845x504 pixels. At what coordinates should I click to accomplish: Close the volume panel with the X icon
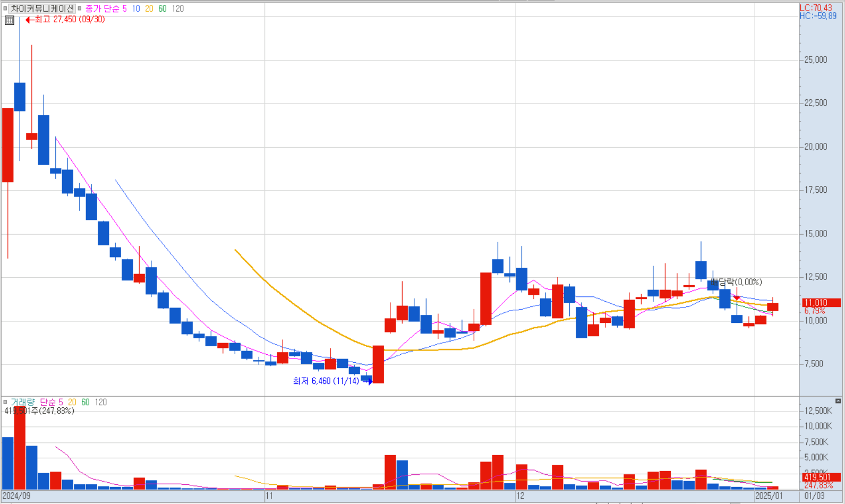point(838,401)
